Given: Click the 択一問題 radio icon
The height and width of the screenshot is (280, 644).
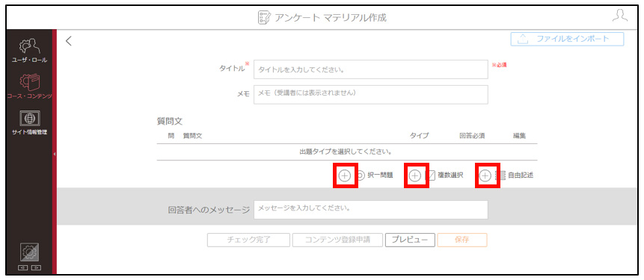Looking at the screenshot, I should click(361, 175).
